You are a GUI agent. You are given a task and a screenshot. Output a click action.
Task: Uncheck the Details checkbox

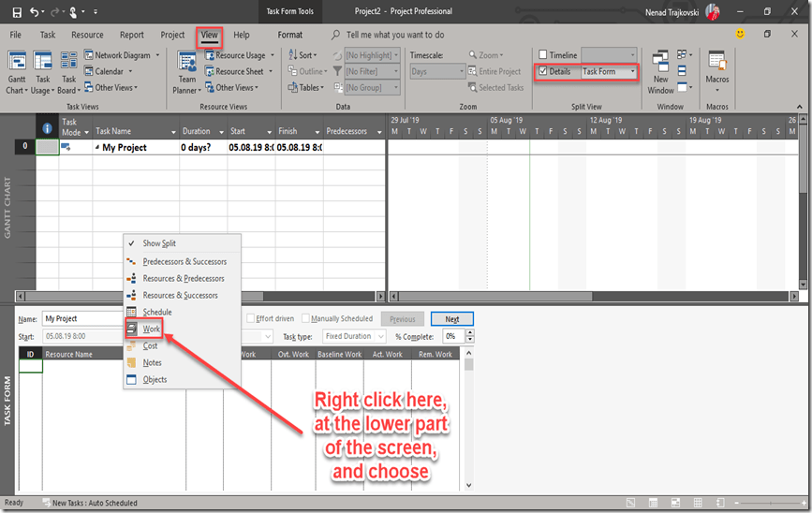[543, 71]
